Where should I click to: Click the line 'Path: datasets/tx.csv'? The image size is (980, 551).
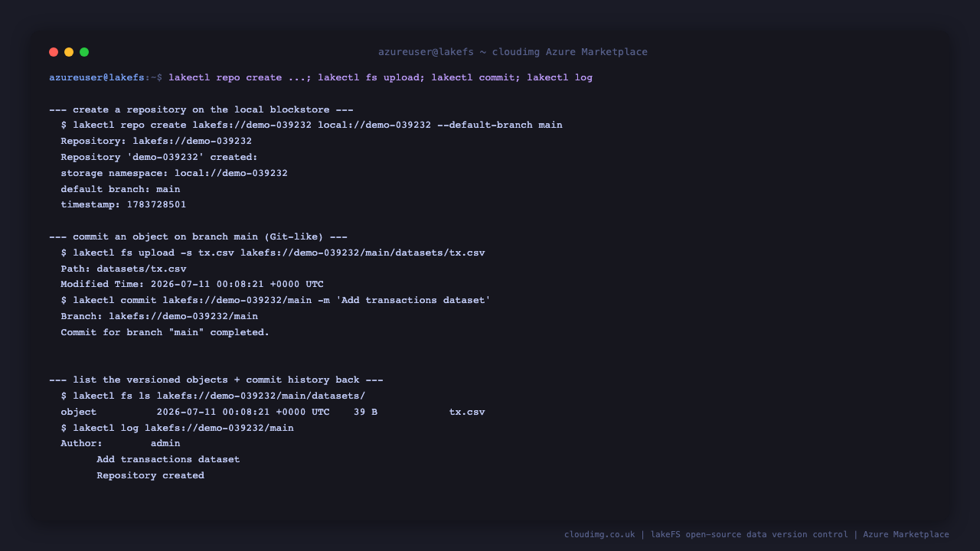123,269
